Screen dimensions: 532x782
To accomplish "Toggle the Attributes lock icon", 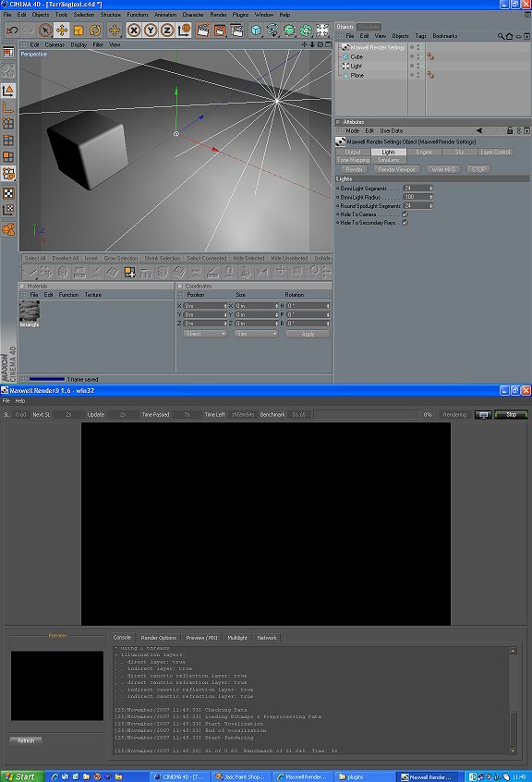I will (510, 130).
